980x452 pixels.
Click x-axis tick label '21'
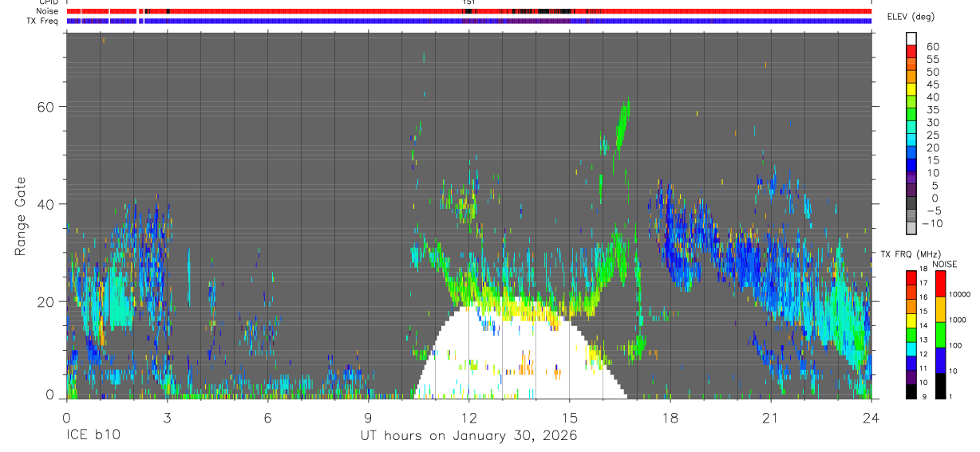pos(770,417)
